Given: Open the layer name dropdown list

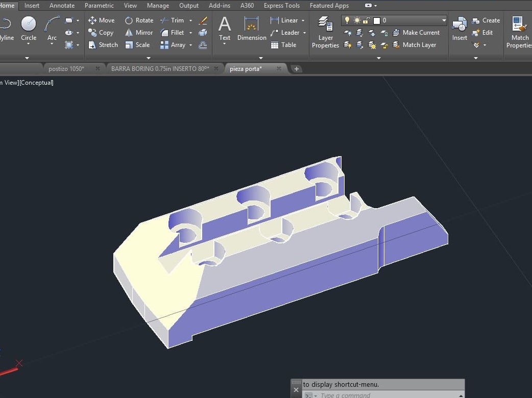Looking at the screenshot, I should point(443,20).
